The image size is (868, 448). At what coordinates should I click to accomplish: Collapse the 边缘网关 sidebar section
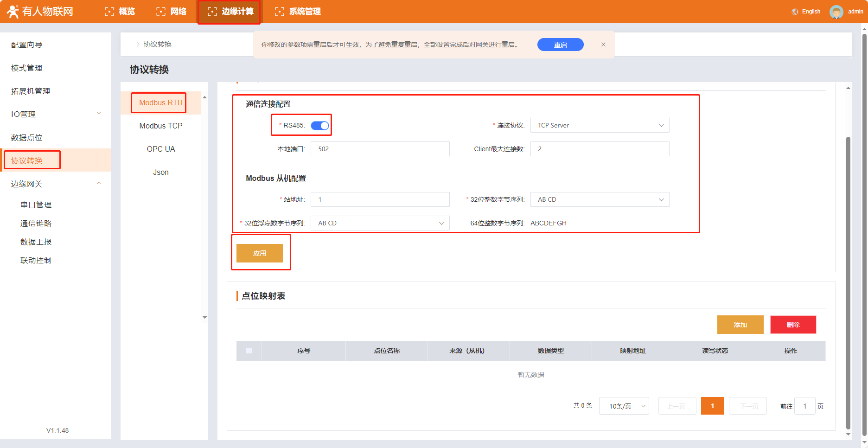click(x=99, y=184)
